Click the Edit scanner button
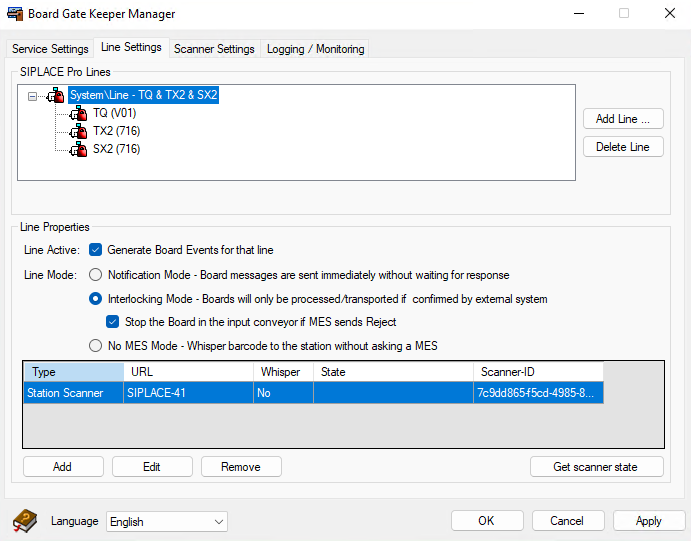 (152, 467)
